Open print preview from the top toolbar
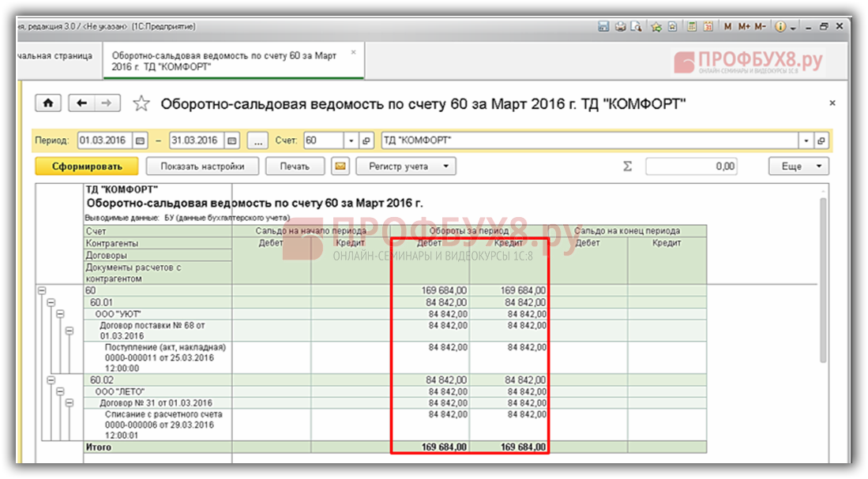Viewport: 868px width, 479px height. [x=634, y=26]
